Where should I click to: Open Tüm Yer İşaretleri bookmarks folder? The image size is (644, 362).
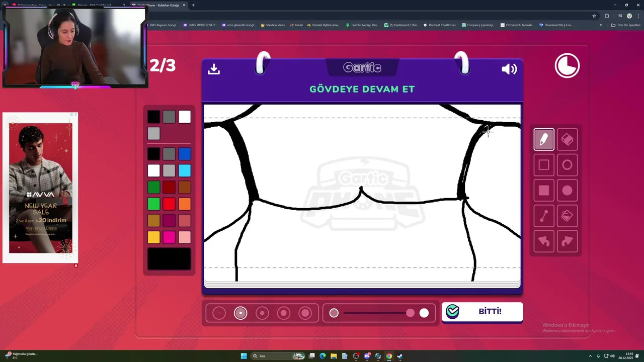pos(625,25)
